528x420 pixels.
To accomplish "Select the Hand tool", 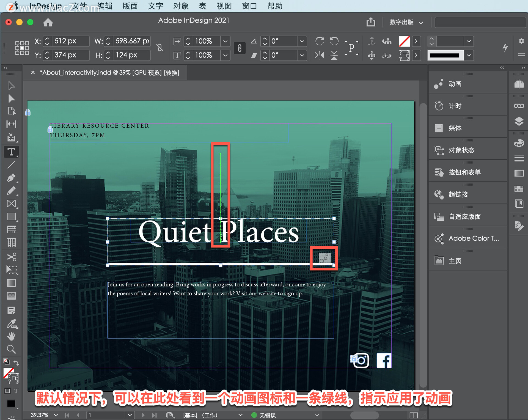I will tap(11, 336).
